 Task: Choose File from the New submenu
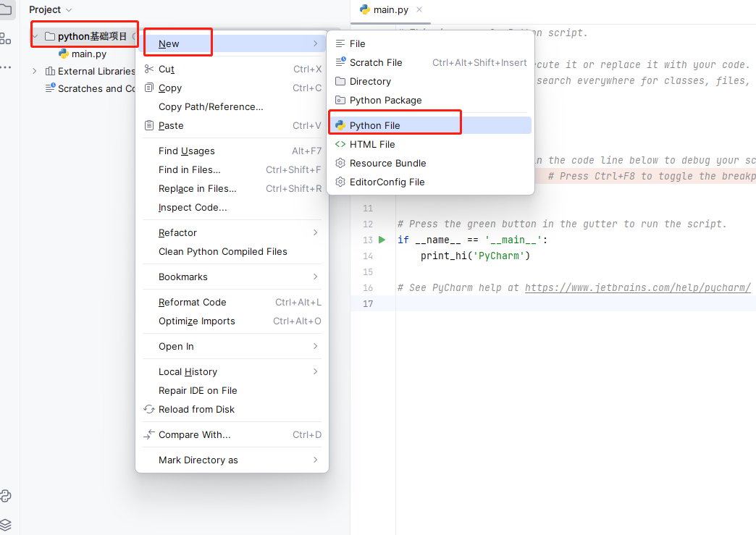pos(430,44)
